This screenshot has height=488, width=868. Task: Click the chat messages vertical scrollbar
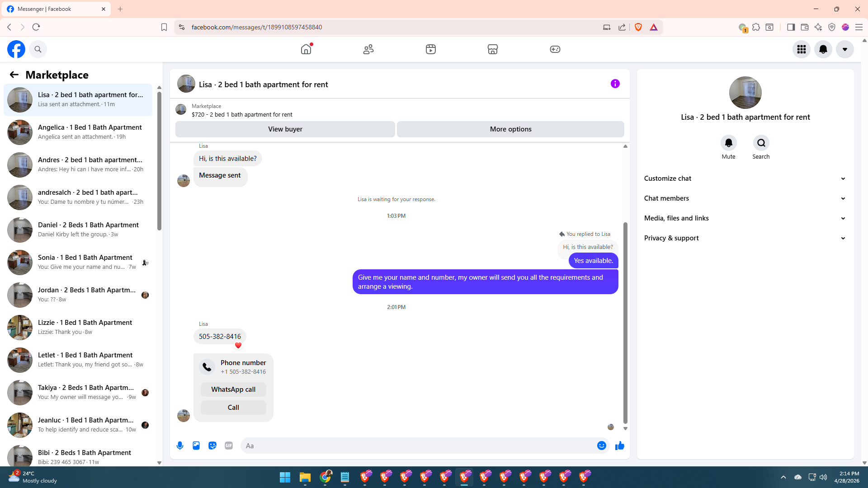(x=625, y=323)
